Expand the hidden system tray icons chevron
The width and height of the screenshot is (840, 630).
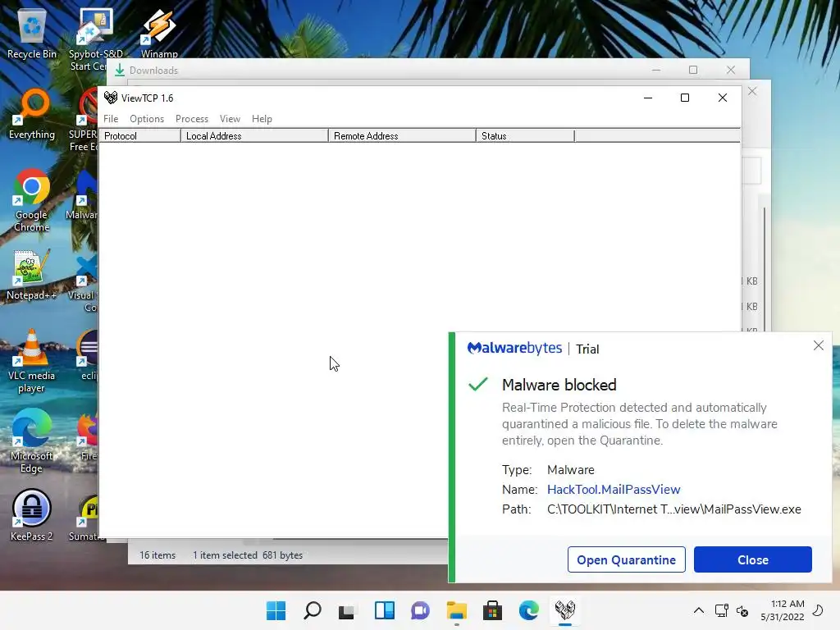pyautogui.click(x=699, y=610)
